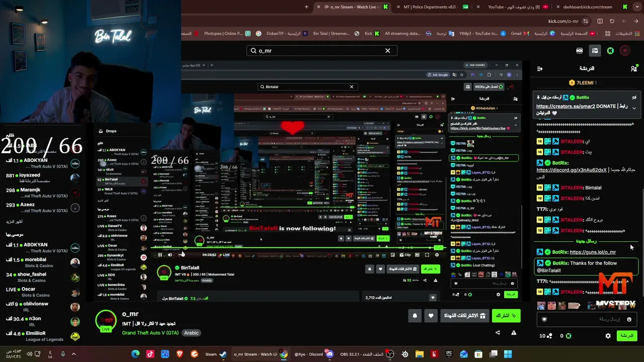This screenshot has width=644, height=362.
Task: Open the emoji picker in chat input
Action: pos(629,319)
